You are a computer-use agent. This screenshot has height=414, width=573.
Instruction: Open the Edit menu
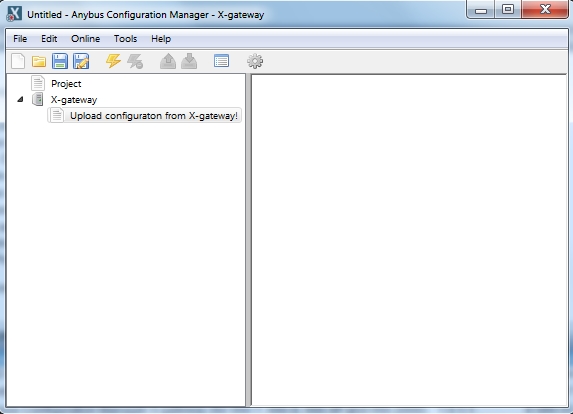click(49, 39)
